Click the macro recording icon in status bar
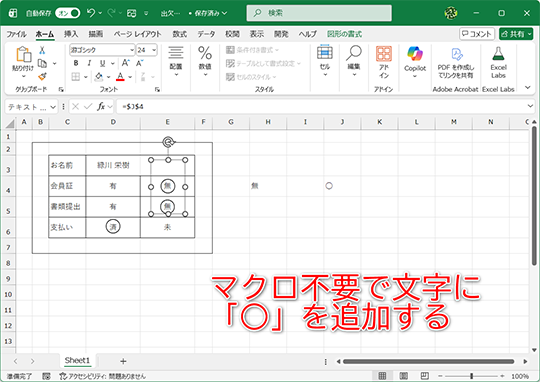Image resolution: width=540 pixels, height=382 pixels. click(x=46, y=376)
